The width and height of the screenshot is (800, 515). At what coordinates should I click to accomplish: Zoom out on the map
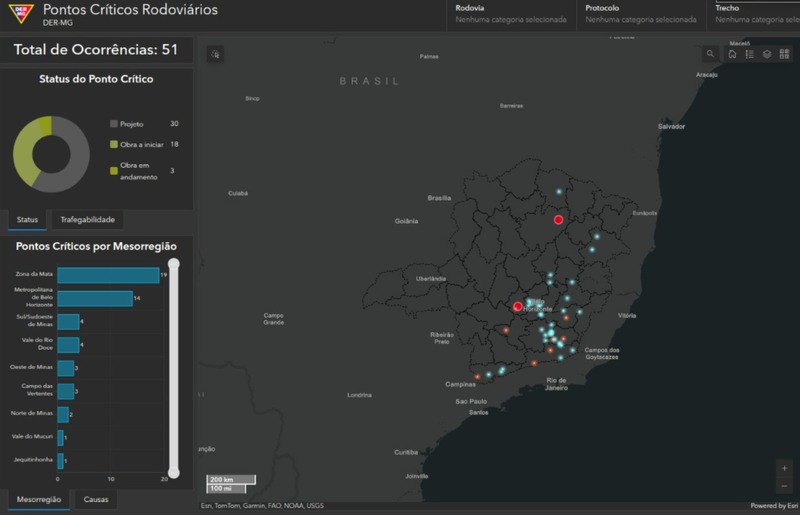tap(784, 485)
